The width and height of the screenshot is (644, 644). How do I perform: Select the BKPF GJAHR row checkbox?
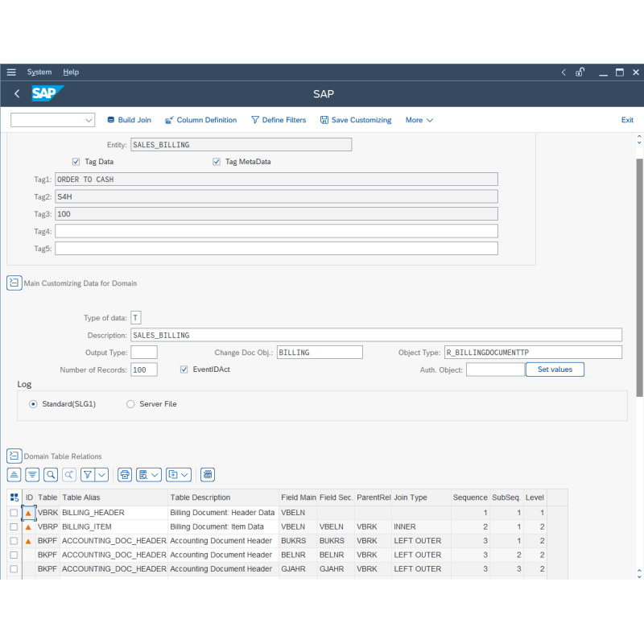tap(14, 569)
